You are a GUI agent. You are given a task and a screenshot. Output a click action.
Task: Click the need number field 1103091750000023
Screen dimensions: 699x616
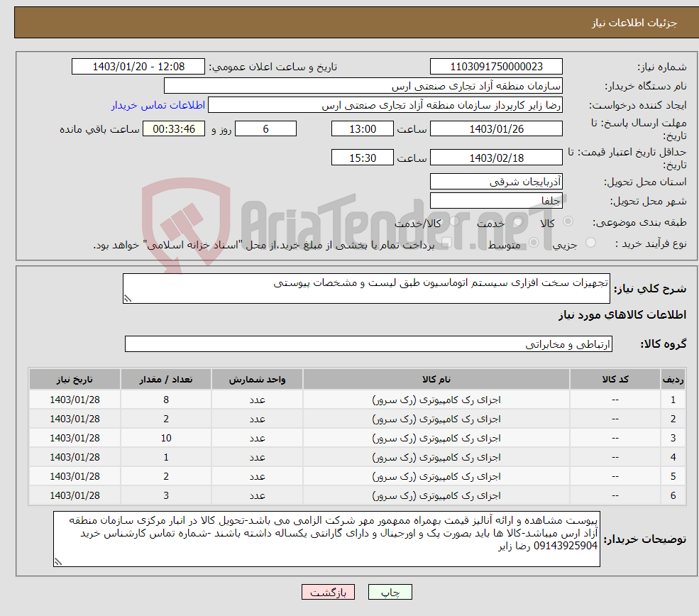click(x=496, y=67)
